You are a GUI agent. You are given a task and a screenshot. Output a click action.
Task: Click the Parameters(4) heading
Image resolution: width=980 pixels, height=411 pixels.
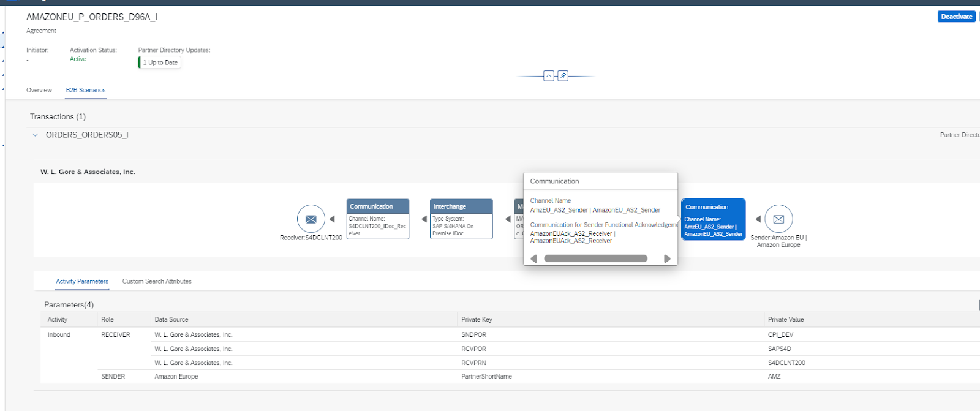[69, 304]
